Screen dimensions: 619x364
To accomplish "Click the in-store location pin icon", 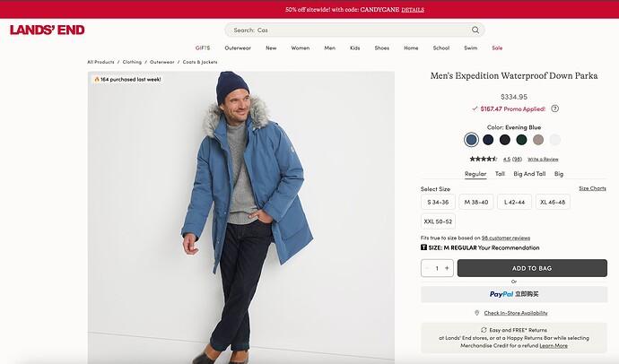I will point(476,313).
